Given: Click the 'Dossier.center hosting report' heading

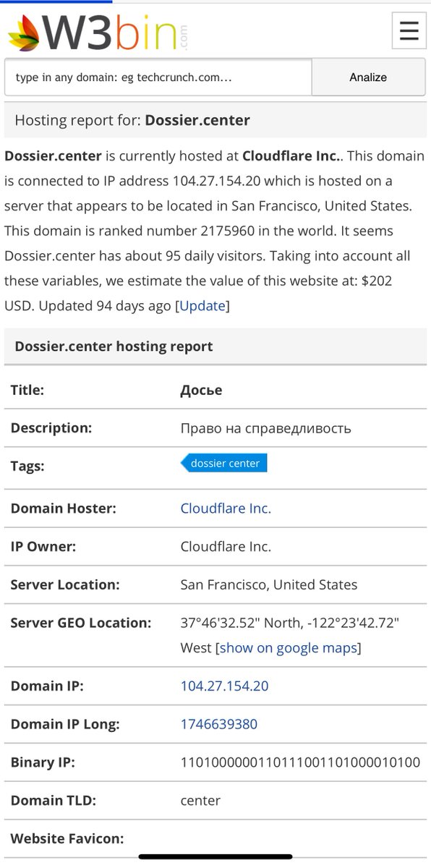Looking at the screenshot, I should point(114,346).
